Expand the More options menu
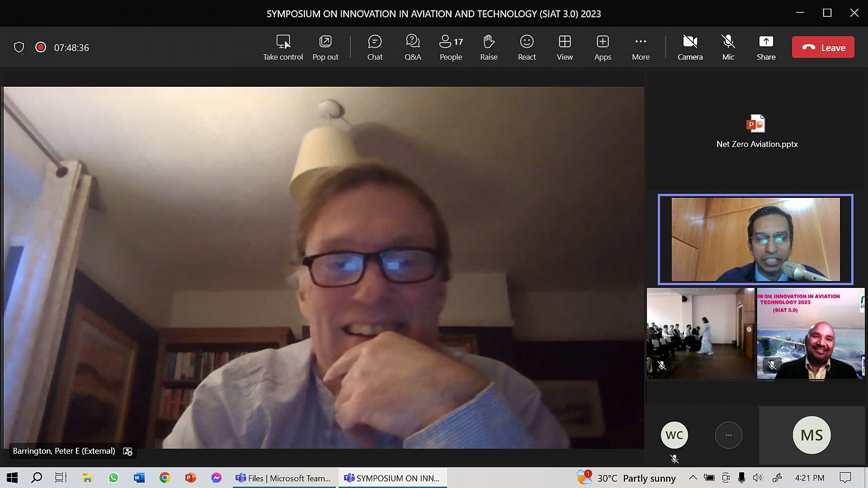The image size is (868, 488). [x=640, y=47]
